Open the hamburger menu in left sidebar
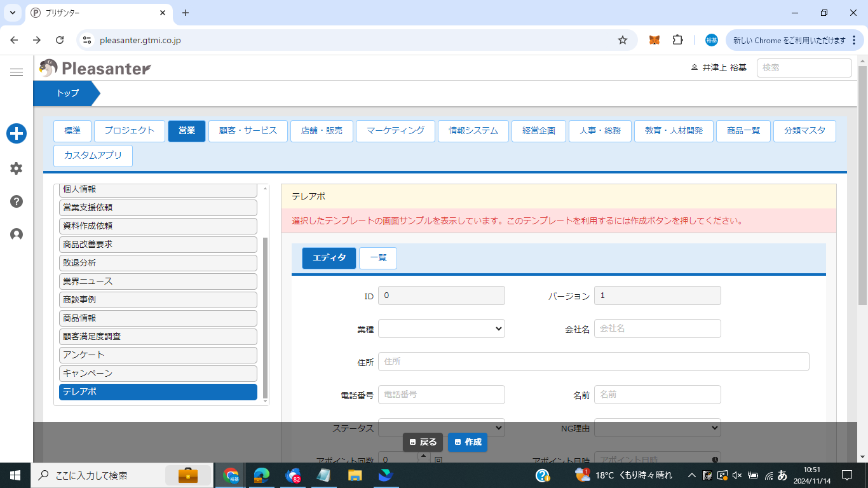Image resolution: width=868 pixels, height=488 pixels. tap(17, 72)
